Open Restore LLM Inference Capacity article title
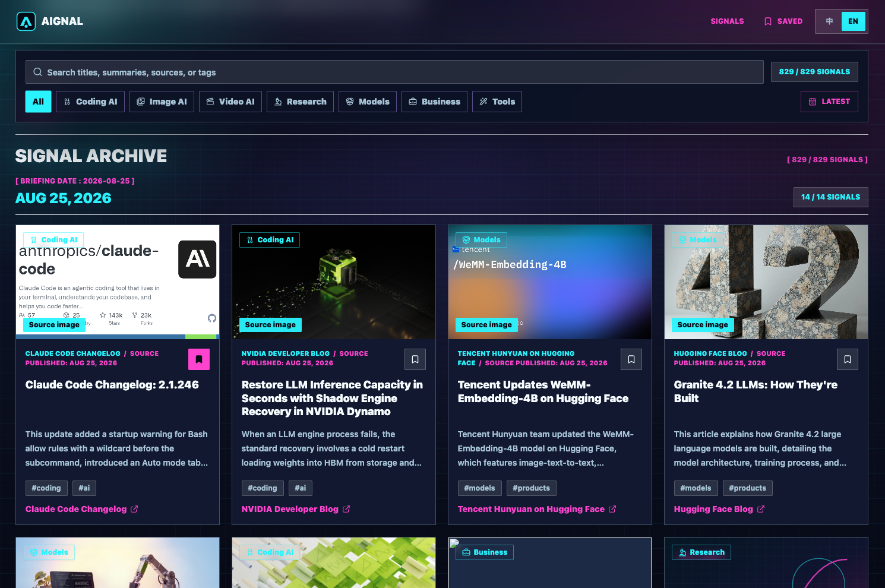885x588 pixels. tap(333, 398)
